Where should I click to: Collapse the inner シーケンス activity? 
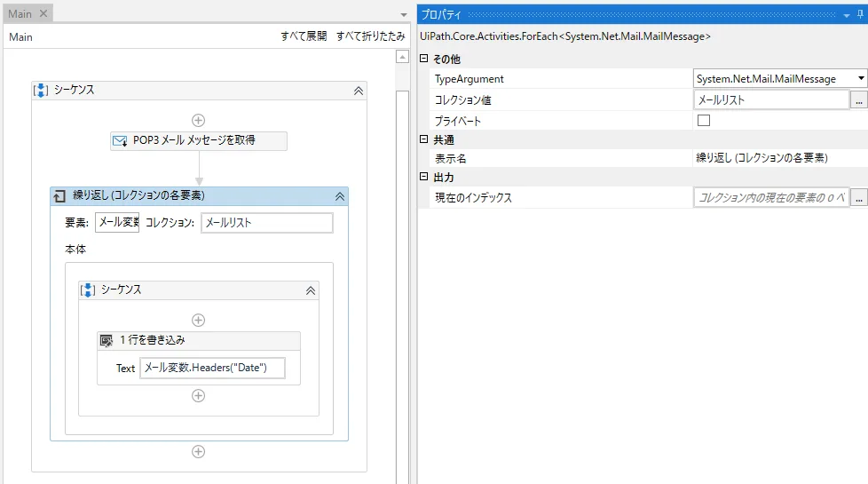(311, 290)
